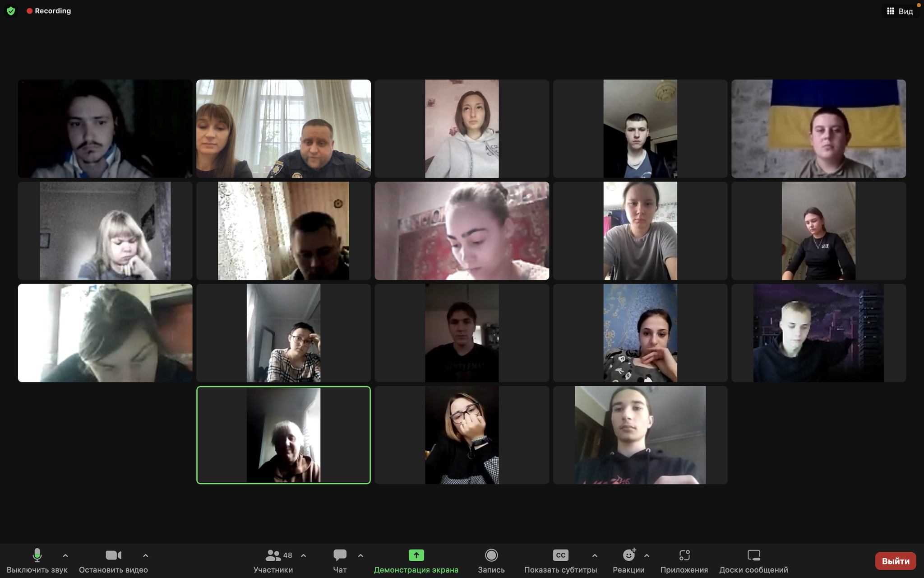The image size is (924, 578).
Task: Open Доски сообщений whiteboards
Action: pyautogui.click(x=753, y=561)
